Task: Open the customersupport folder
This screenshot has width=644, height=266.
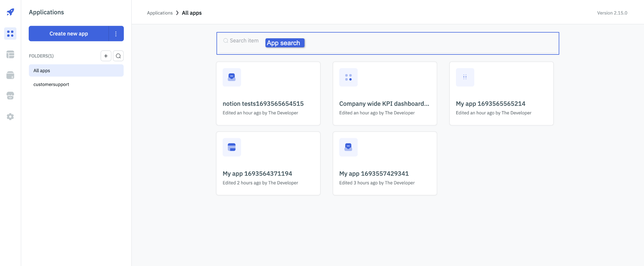Action: coord(51,85)
